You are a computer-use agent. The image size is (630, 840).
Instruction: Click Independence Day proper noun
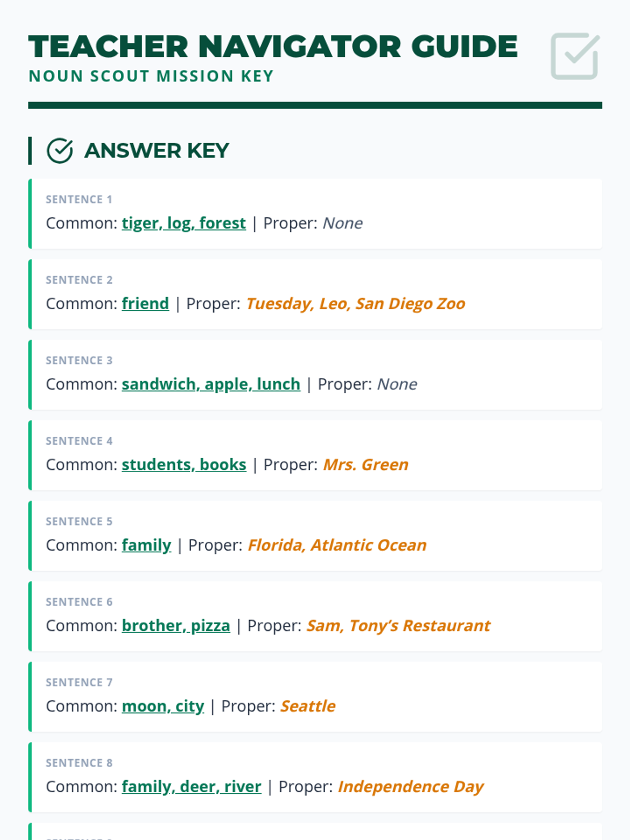pyautogui.click(x=411, y=787)
